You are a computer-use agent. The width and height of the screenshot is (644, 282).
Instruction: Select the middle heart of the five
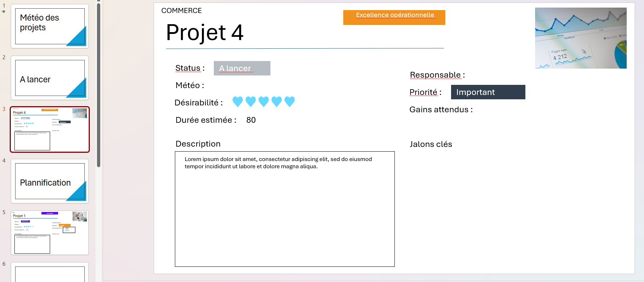click(x=264, y=102)
